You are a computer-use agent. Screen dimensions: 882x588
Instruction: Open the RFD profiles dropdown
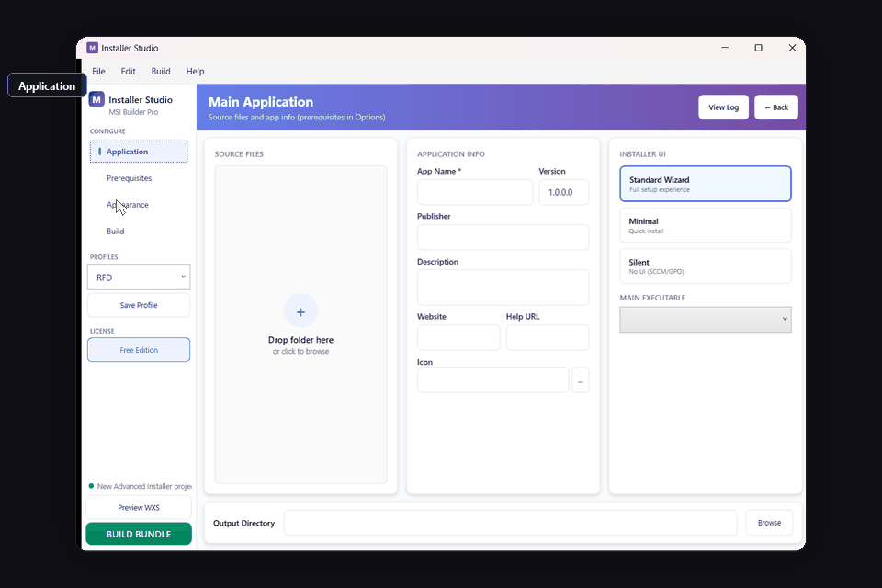click(139, 277)
